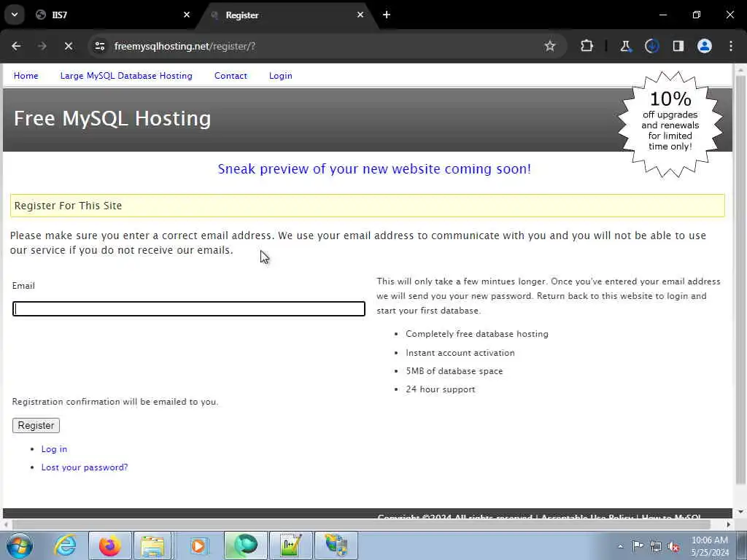Open Lost your password link

[85, 467]
